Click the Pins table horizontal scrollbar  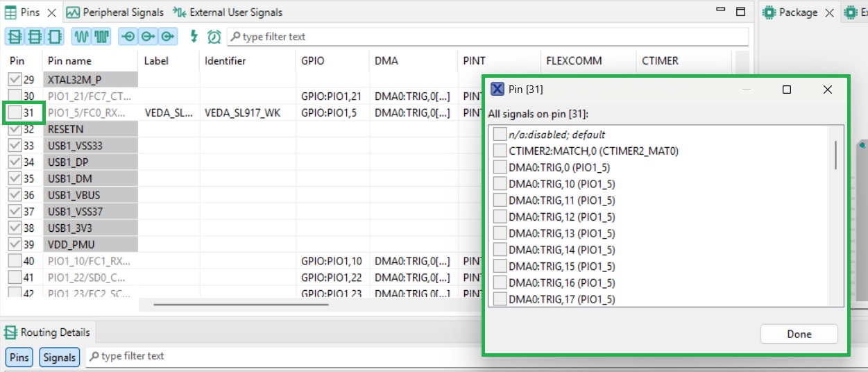click(241, 303)
